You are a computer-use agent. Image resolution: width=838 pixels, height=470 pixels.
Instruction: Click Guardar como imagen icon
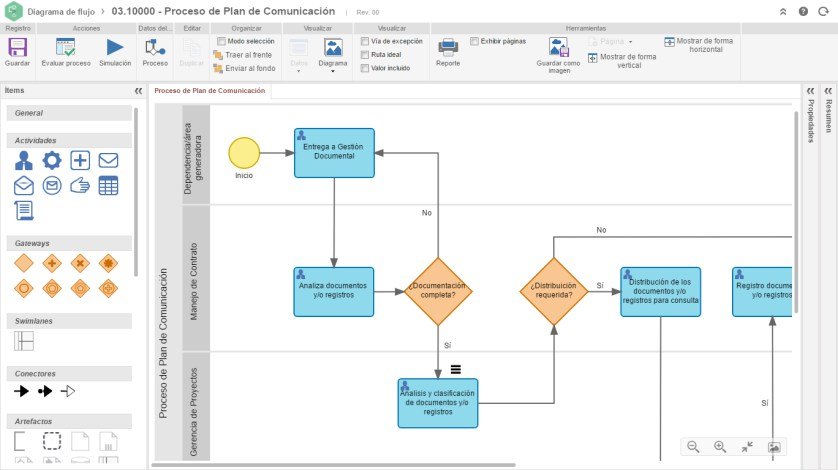coord(558,48)
